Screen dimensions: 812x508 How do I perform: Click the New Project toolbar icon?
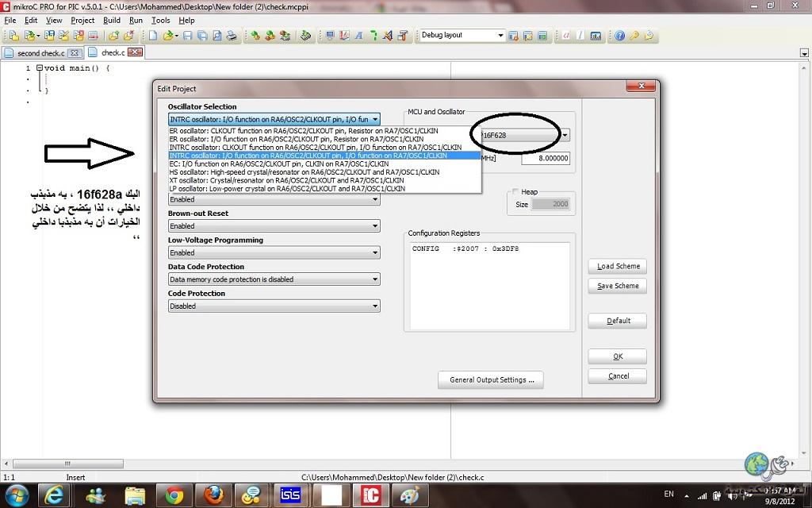14,35
